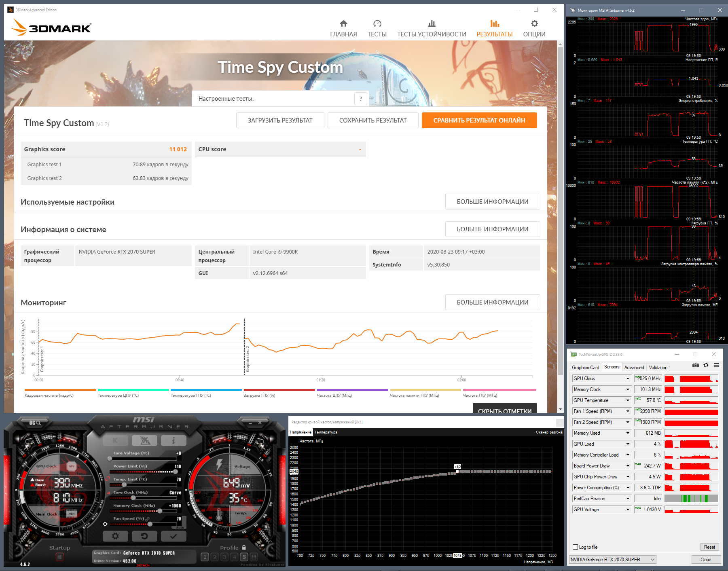Select Afterburner profile slot 1
This screenshot has width=728, height=571.
[205, 557]
